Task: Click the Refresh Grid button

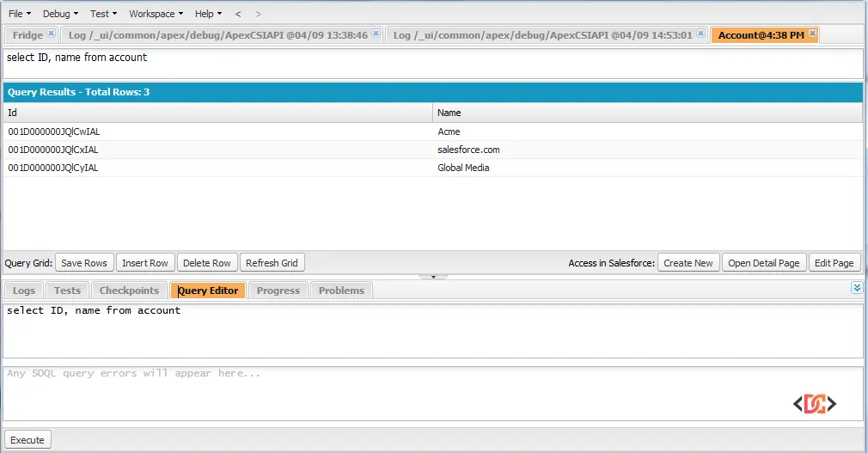Action: pos(272,263)
